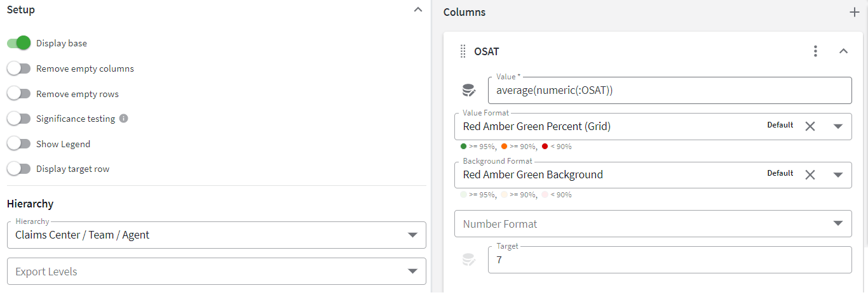
Task: Open the Hierarchy dropdown
Action: tap(217, 235)
